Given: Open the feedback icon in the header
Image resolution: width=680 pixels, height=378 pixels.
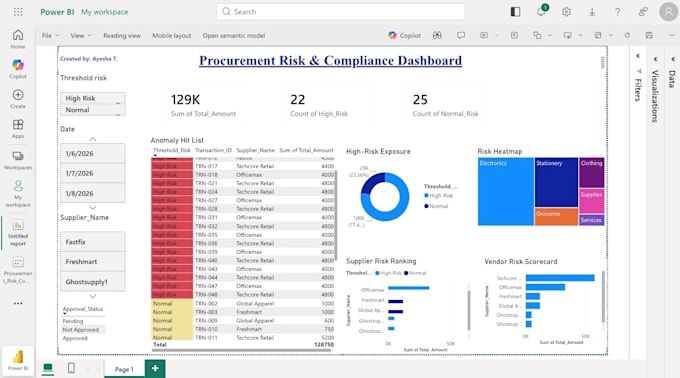Looking at the screenshot, I should (643, 12).
